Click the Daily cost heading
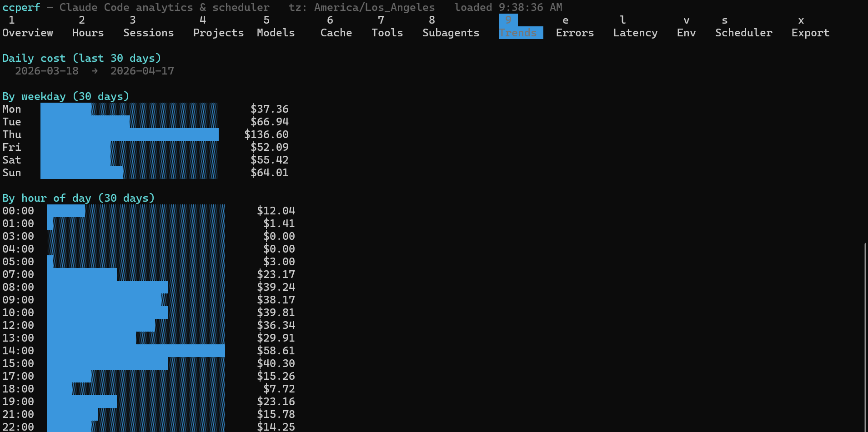The height and width of the screenshot is (432, 868). point(82,58)
